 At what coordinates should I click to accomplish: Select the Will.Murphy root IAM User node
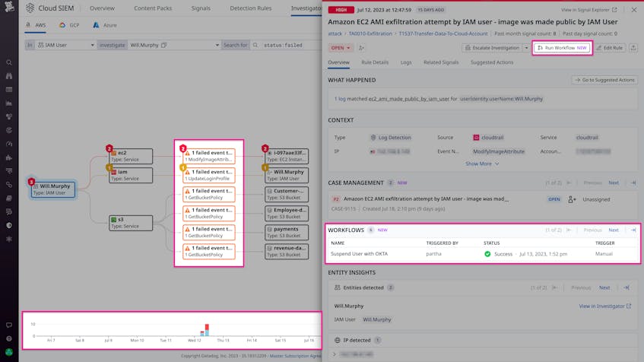[53, 189]
